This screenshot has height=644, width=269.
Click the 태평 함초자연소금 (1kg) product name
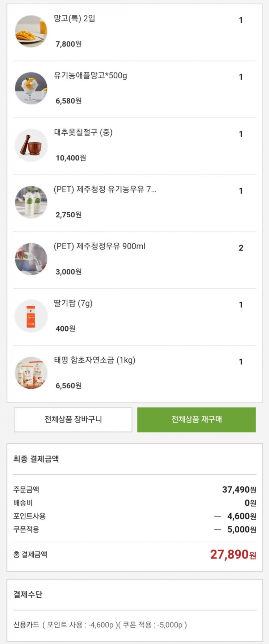tap(94, 360)
